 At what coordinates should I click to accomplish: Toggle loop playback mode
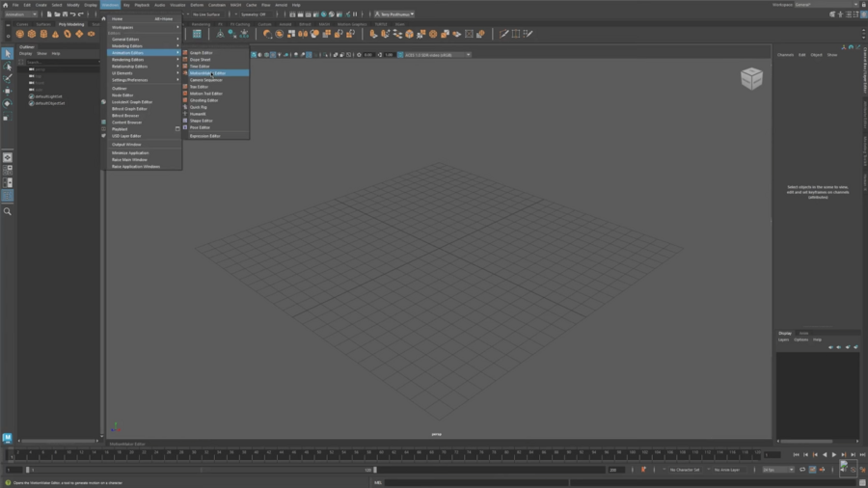(801, 470)
